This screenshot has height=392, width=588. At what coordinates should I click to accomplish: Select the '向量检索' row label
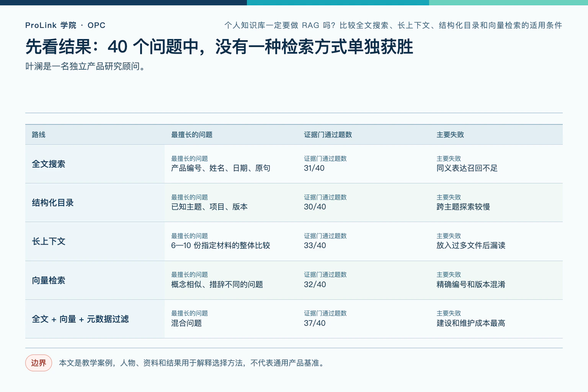(49, 280)
